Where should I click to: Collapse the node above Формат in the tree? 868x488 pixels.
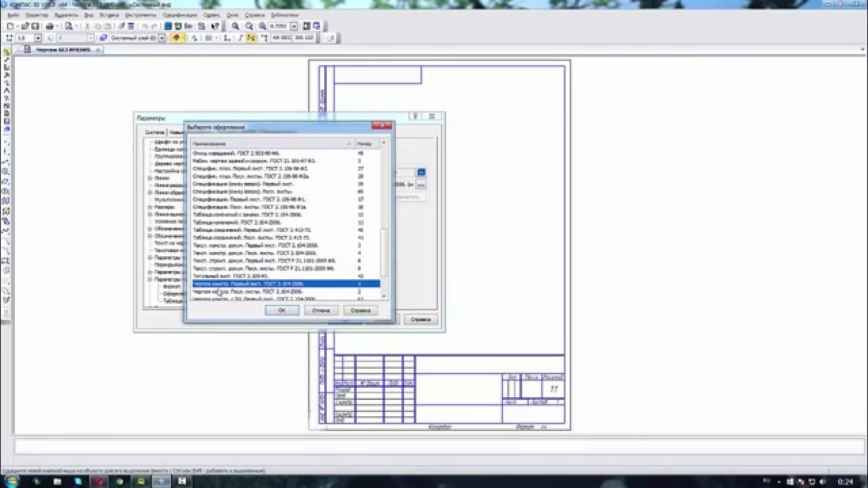[x=150, y=279]
